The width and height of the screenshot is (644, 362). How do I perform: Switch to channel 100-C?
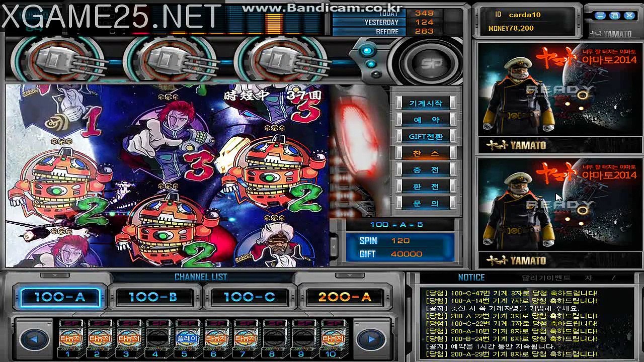coord(250,297)
